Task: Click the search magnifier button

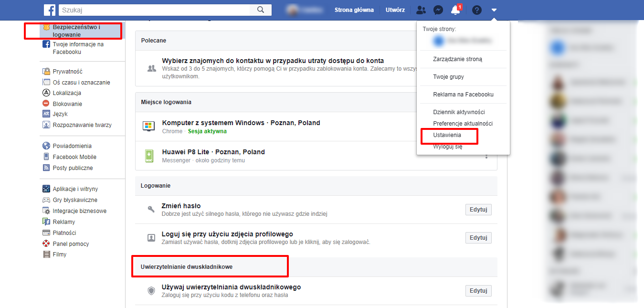Action: [x=261, y=10]
